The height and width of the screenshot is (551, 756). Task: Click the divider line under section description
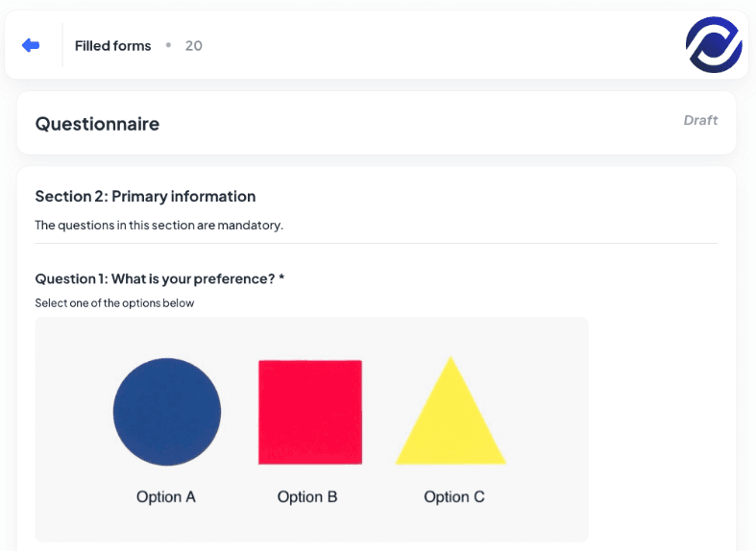377,244
